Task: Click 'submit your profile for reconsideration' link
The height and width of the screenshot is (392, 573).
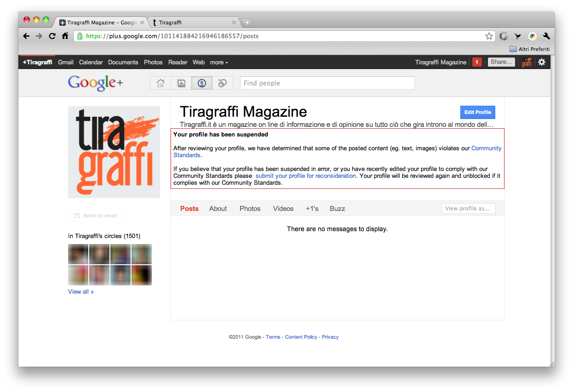Action: (306, 176)
